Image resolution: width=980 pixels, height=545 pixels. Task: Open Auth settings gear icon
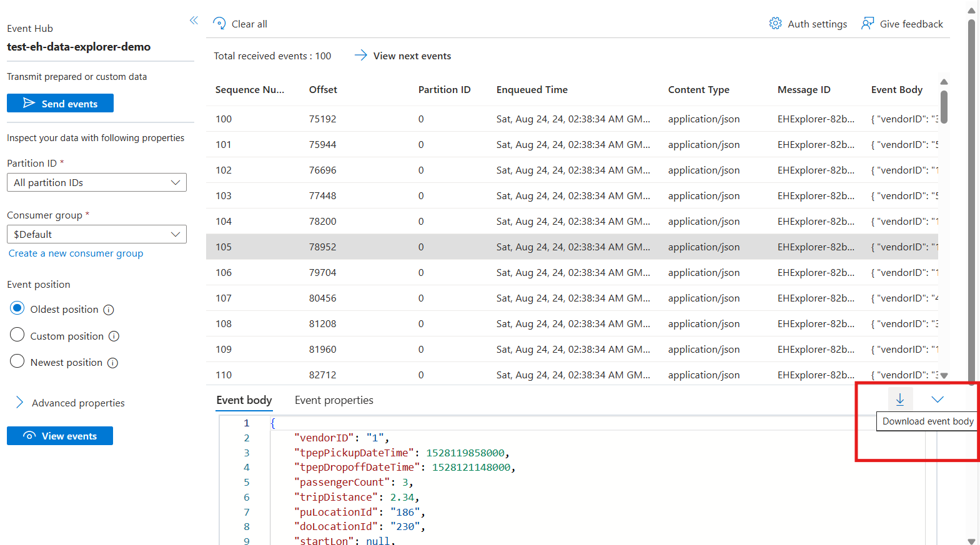(775, 24)
